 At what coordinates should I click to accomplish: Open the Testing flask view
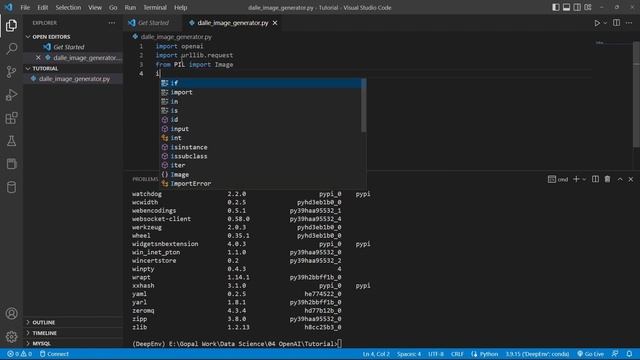point(11,141)
